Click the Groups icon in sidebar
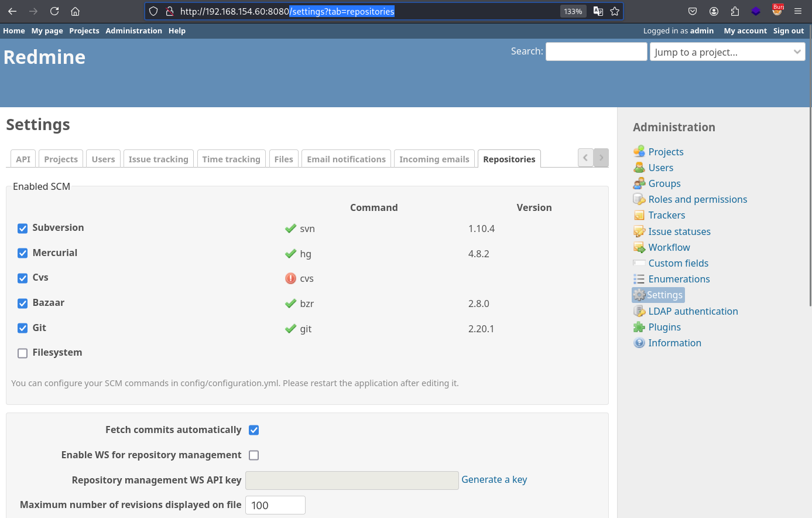812x518 pixels. pos(639,183)
